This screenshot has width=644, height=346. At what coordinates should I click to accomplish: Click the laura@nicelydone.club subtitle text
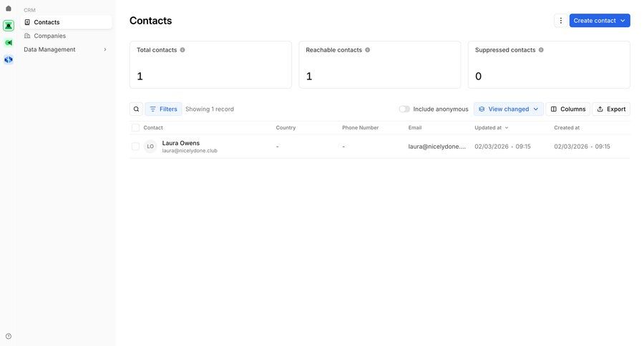(x=190, y=151)
